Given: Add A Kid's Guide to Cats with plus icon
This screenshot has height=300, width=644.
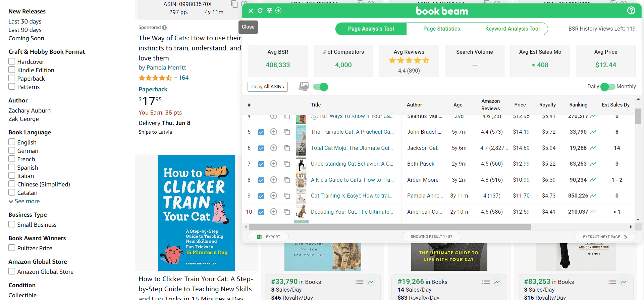Looking at the screenshot, I should point(274,180).
